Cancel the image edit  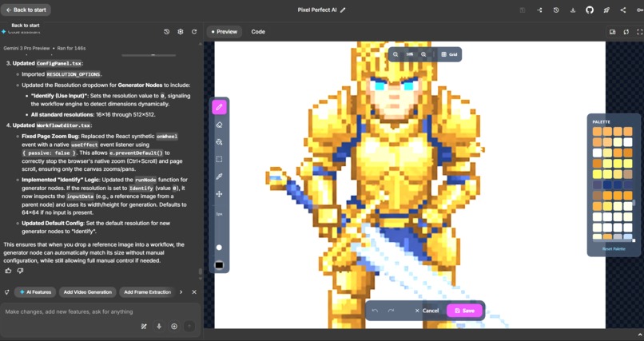coord(427,311)
